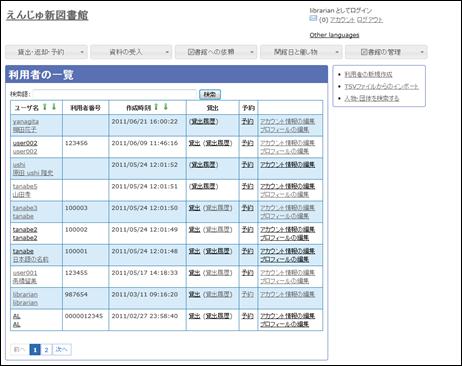The image size is (462, 366).
Task: Open the yanagita user link
Action: [26, 122]
